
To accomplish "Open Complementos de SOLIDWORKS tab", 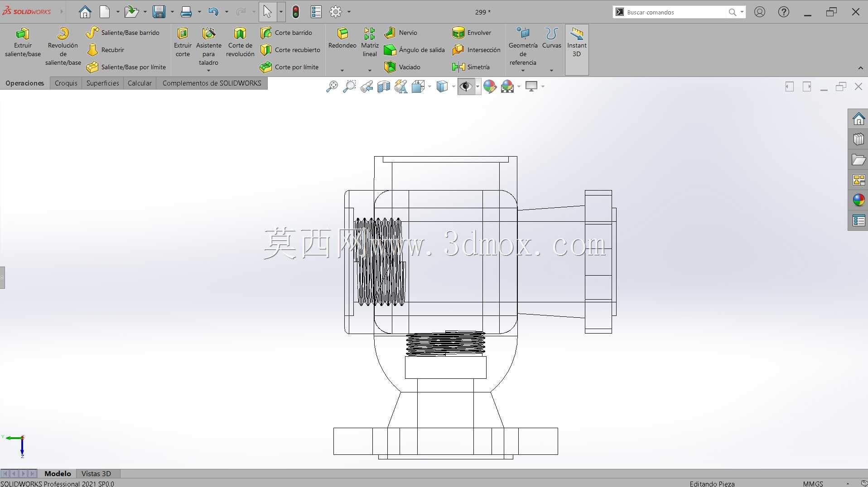I will pyautogui.click(x=212, y=83).
